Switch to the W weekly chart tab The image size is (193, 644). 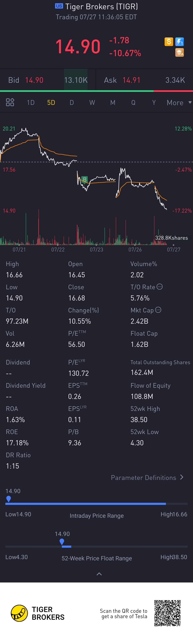(92, 103)
